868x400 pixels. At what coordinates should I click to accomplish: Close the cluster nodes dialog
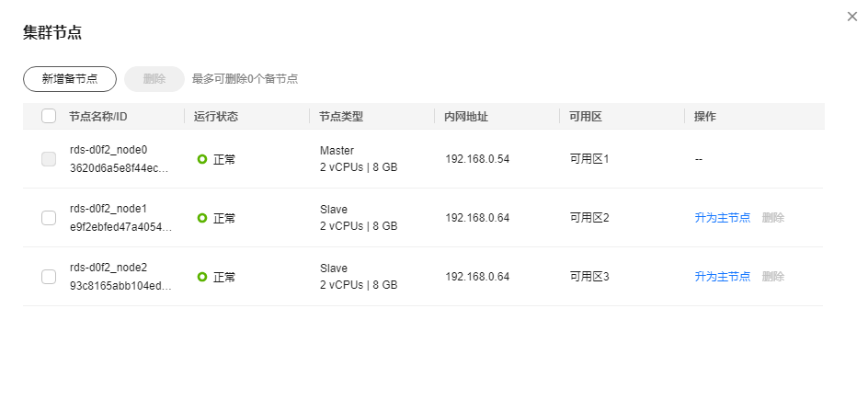(852, 17)
